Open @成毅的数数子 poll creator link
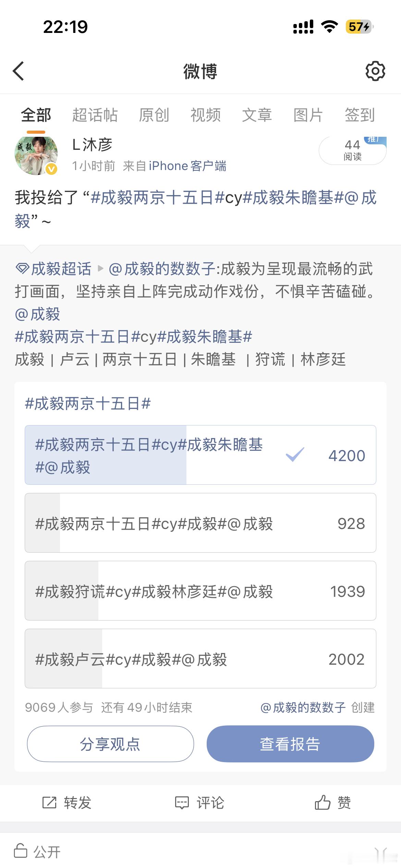The width and height of the screenshot is (401, 868). coord(303,707)
